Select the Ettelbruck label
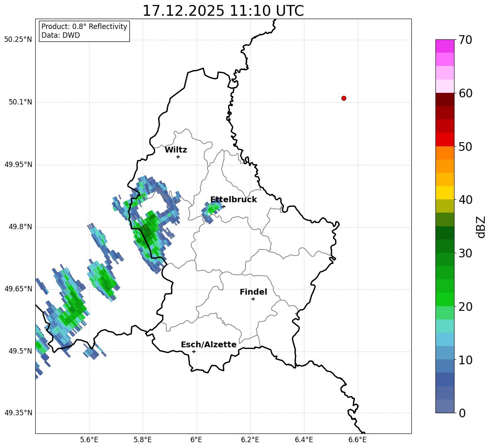Screen dimensions: 491x448 pos(233,200)
